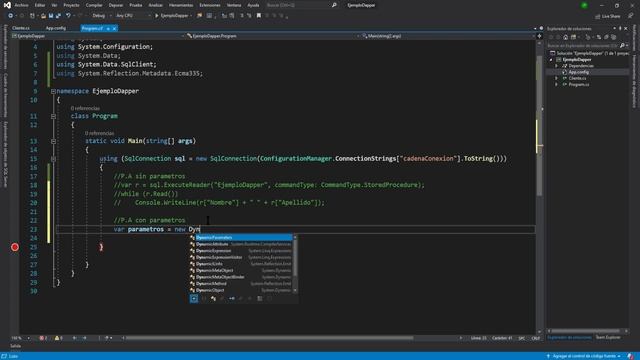Pin the Solution Explorer panel
Image resolution: width=640 pixels, height=360 pixels.
point(620,29)
